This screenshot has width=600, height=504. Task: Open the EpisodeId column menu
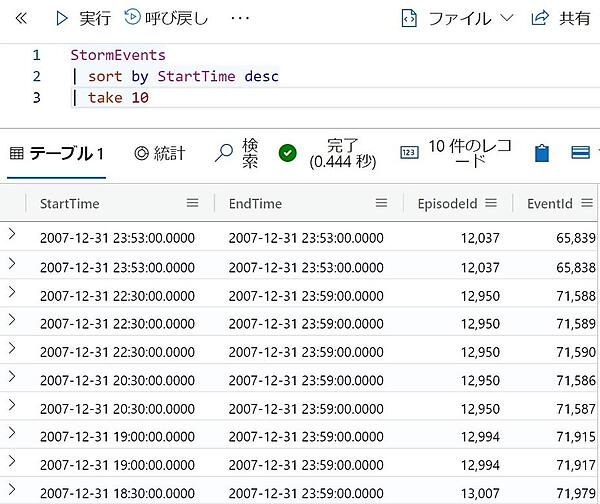pos(491,203)
